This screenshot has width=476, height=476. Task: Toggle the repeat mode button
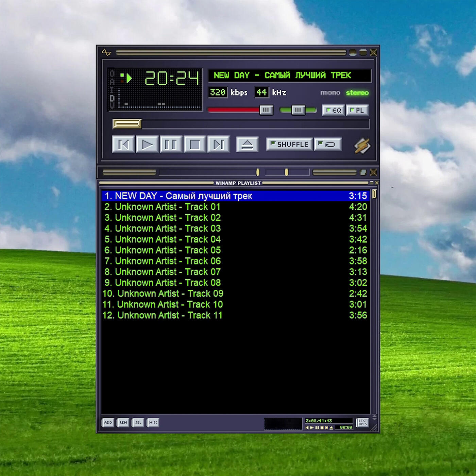coord(328,144)
